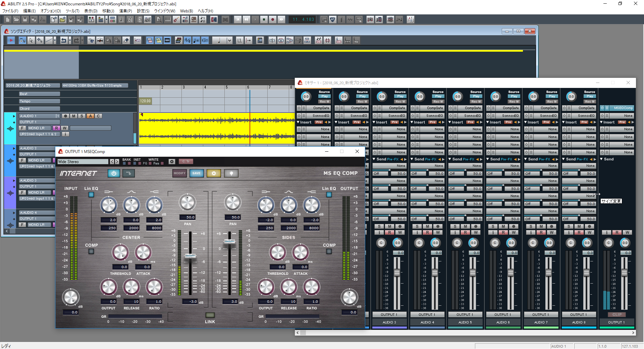Click the CLIP indicator on OUTPUT 1 strip
The image size is (644, 349).
(617, 314)
